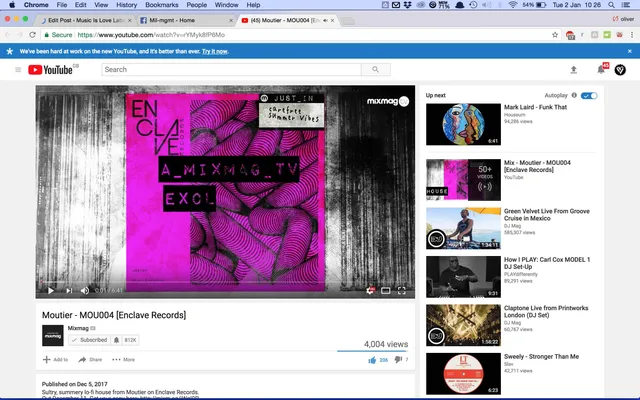Image resolution: width=640 pixels, height=400 pixels.
Task: Open Notification Center in menu bar
Action: pos(625,5)
